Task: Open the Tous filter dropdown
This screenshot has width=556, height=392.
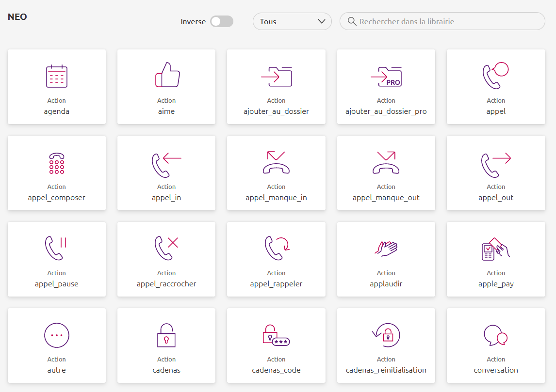Action: click(292, 21)
